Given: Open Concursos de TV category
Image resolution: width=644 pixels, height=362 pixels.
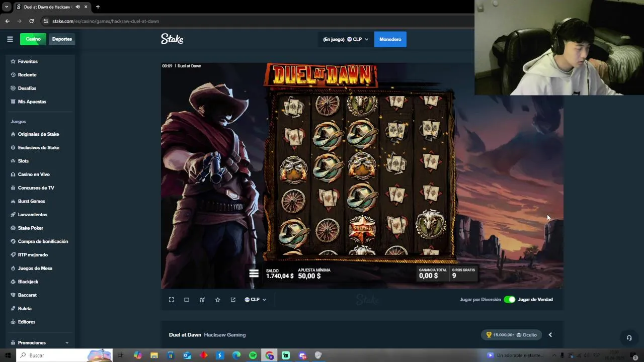Looking at the screenshot, I should tap(36, 188).
